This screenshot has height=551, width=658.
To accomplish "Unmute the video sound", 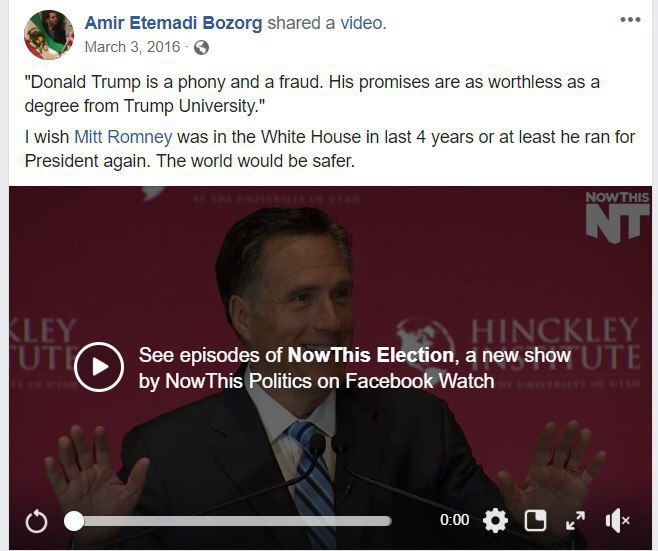I will pos(617,520).
